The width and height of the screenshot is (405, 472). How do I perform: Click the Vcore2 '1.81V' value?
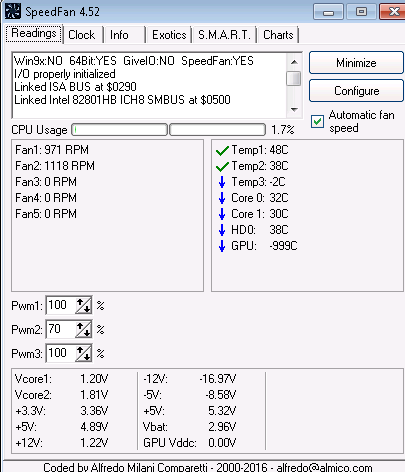click(x=94, y=395)
